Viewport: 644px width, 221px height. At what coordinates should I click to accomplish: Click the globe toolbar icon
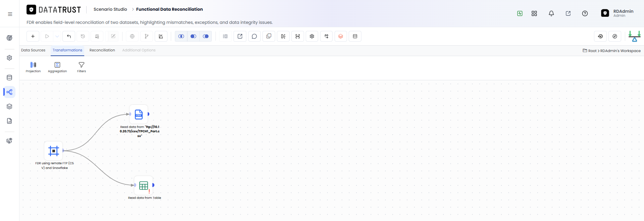(x=132, y=36)
